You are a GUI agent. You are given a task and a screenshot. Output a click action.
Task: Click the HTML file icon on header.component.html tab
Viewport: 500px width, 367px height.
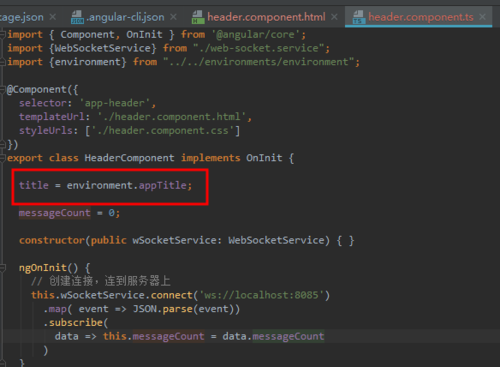pyautogui.click(x=198, y=17)
